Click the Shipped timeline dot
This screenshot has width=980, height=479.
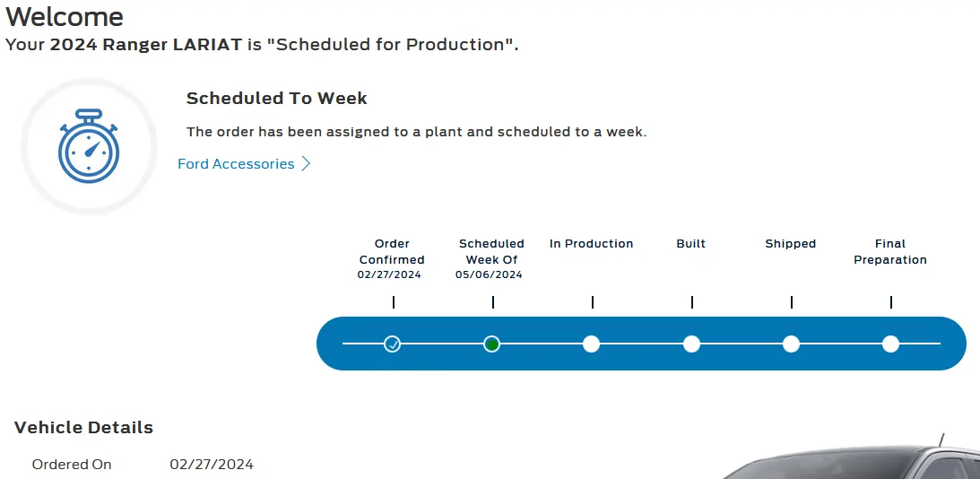click(x=791, y=344)
